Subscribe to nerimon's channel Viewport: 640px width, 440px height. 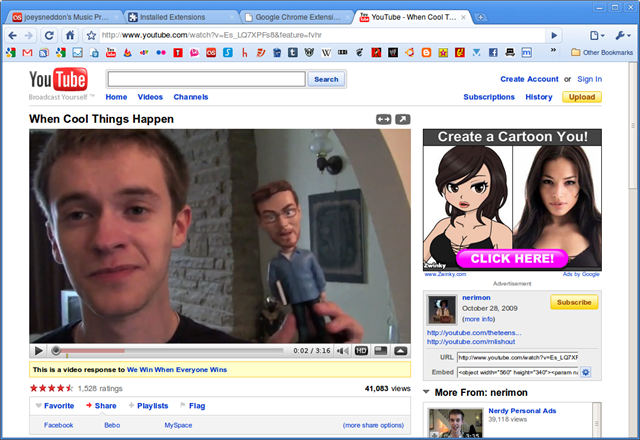574,302
